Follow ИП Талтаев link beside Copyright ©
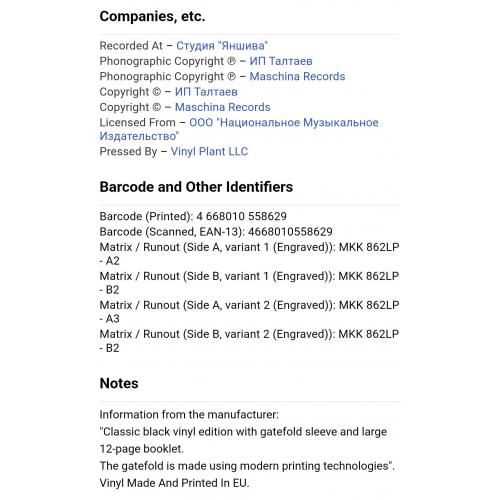Viewport: 500px width, 500px height. tap(206, 92)
